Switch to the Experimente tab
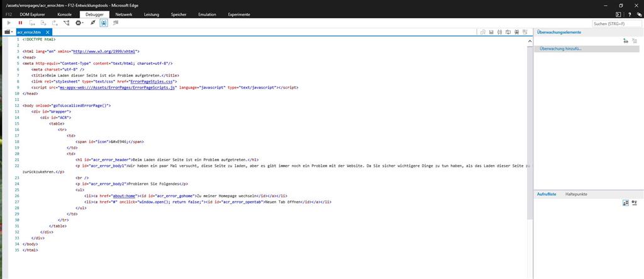This screenshot has height=279, width=644. click(239, 14)
